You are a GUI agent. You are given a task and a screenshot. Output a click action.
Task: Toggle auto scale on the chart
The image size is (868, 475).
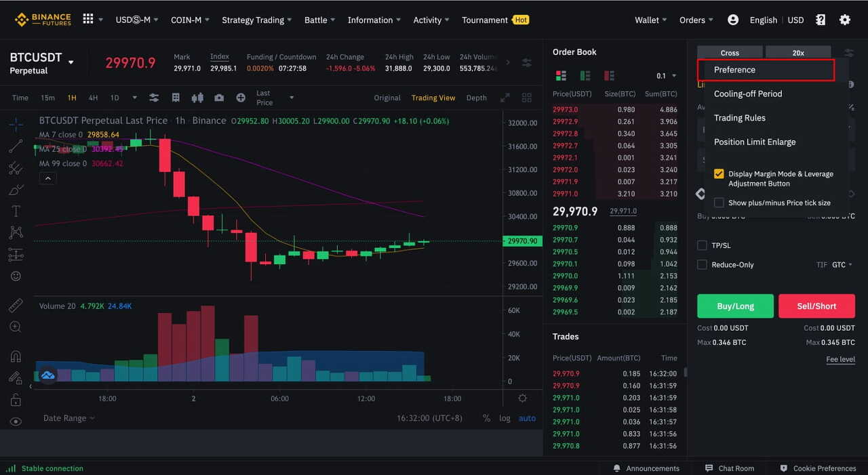pyautogui.click(x=527, y=418)
